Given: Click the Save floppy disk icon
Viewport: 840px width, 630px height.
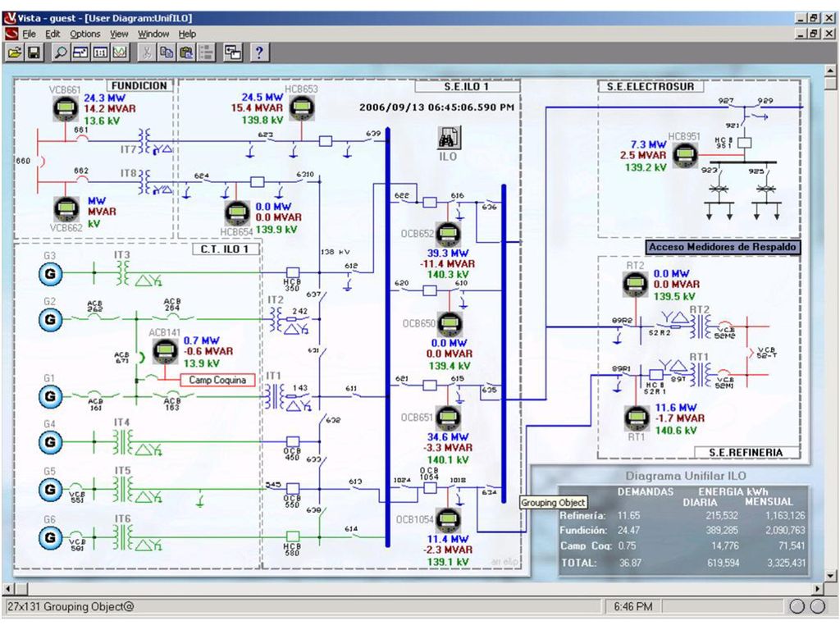Looking at the screenshot, I should (34, 52).
